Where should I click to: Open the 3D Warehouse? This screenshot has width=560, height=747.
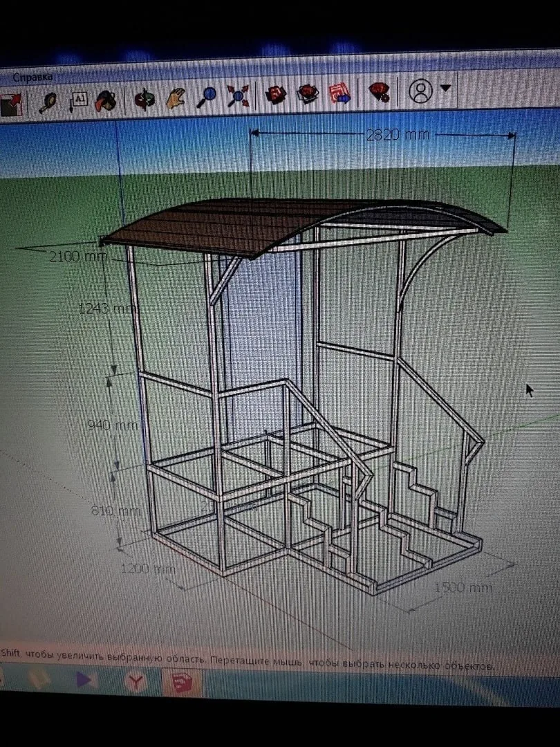[x=276, y=94]
